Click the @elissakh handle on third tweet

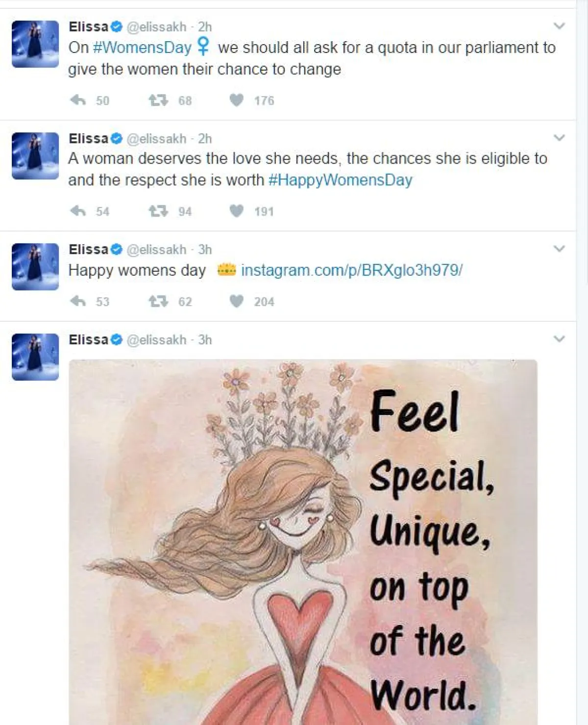(x=156, y=250)
